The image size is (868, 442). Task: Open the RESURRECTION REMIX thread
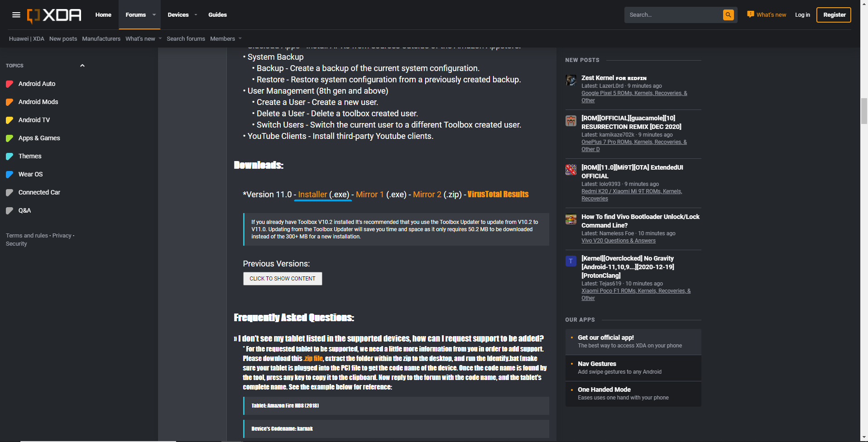631,123
